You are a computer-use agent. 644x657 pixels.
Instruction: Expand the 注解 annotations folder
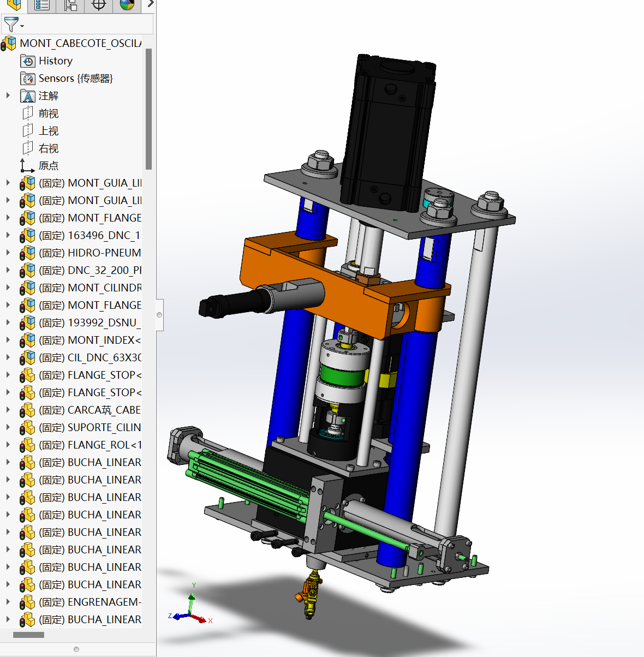pyautogui.click(x=8, y=95)
